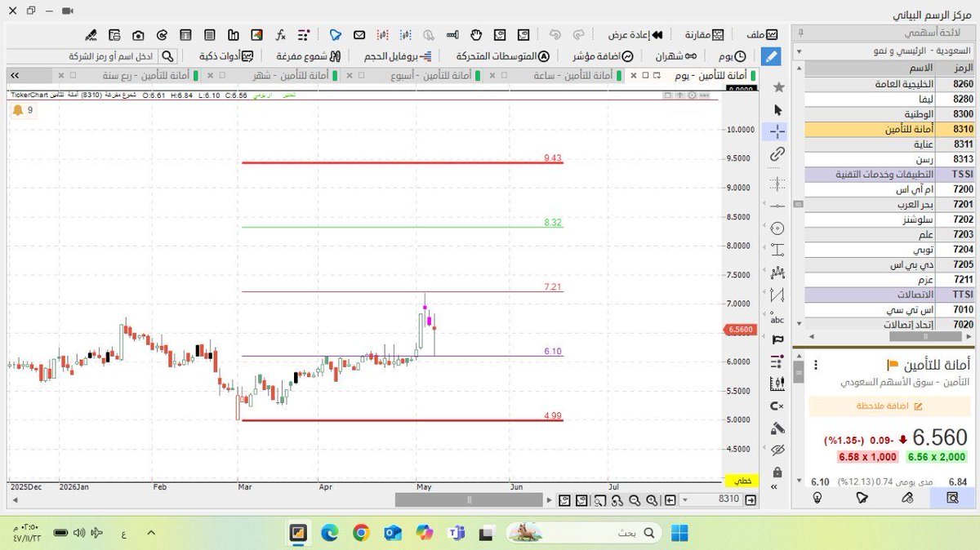The width and height of the screenshot is (980, 550).
Task: Open the magnifier details tab in the info panel
Action: [x=952, y=497]
